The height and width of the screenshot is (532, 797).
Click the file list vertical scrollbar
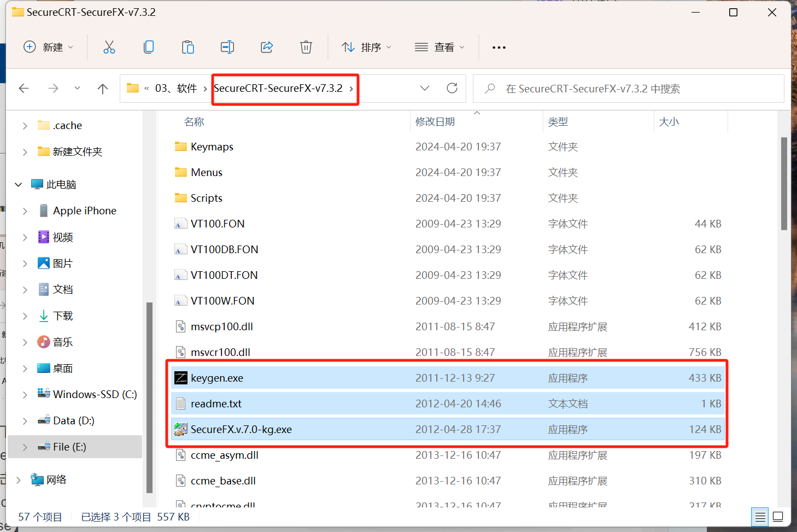pyautogui.click(x=784, y=184)
